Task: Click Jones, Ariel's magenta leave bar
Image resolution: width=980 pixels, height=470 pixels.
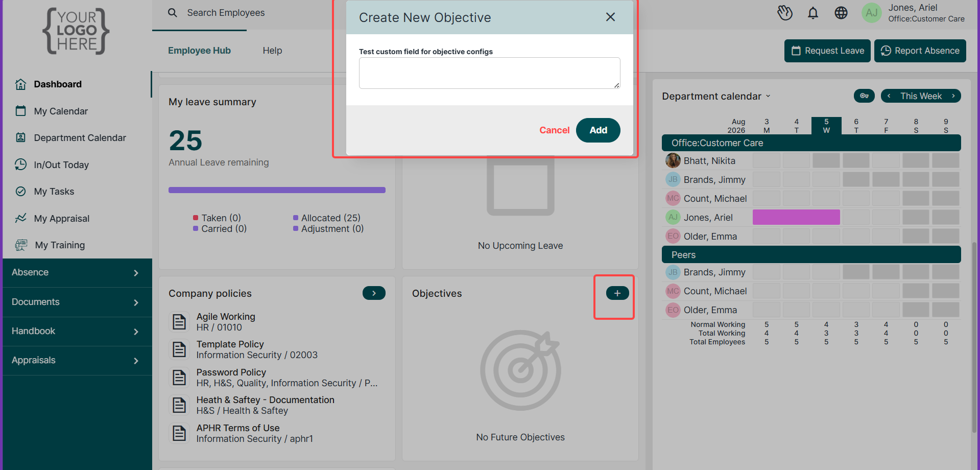Action: point(796,217)
